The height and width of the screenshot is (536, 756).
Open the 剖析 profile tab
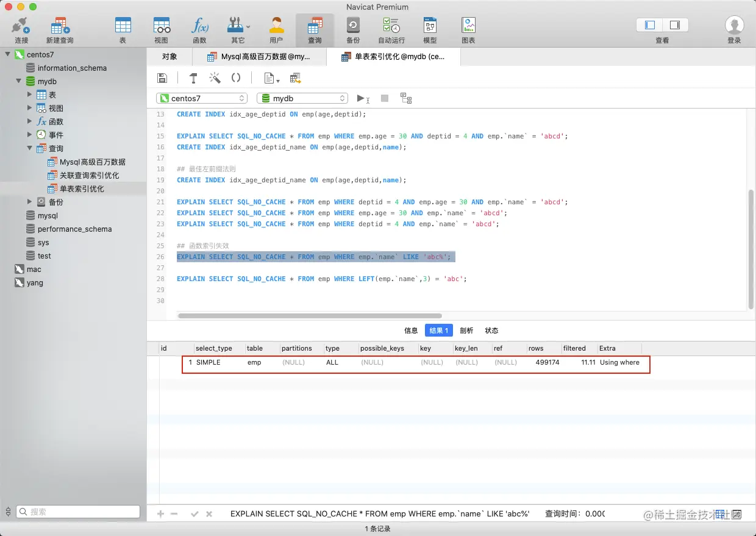click(466, 331)
